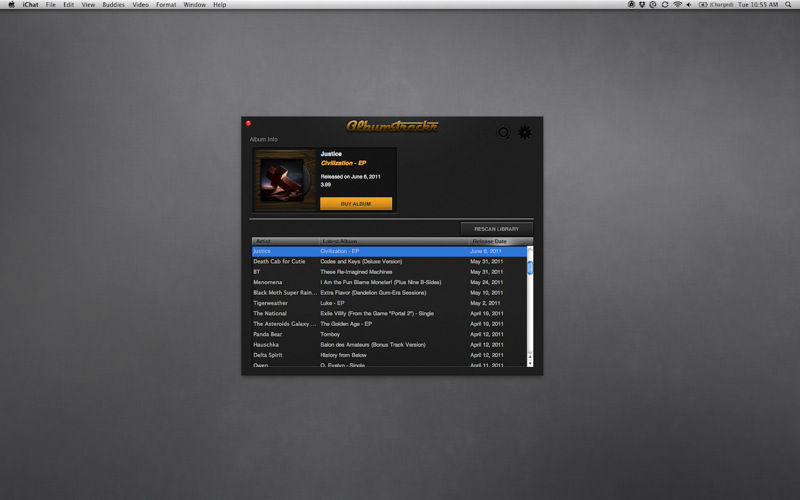Image resolution: width=800 pixels, height=500 pixels.
Task: Click the May 24, 2011 release date cell
Action: pos(487,282)
